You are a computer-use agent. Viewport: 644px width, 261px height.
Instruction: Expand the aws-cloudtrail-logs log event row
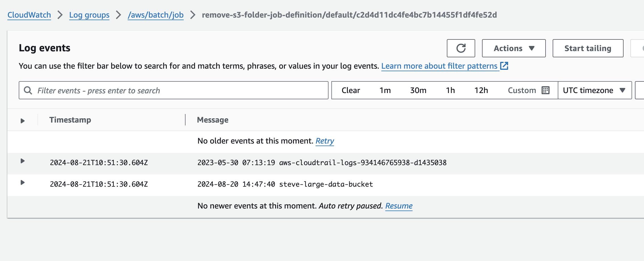point(23,161)
